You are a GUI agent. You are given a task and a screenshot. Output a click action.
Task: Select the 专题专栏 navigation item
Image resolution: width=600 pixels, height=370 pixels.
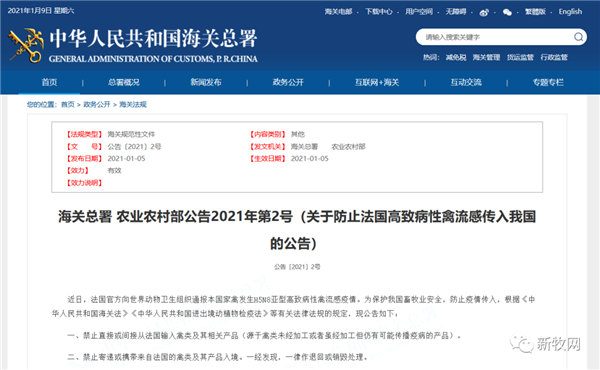click(548, 82)
